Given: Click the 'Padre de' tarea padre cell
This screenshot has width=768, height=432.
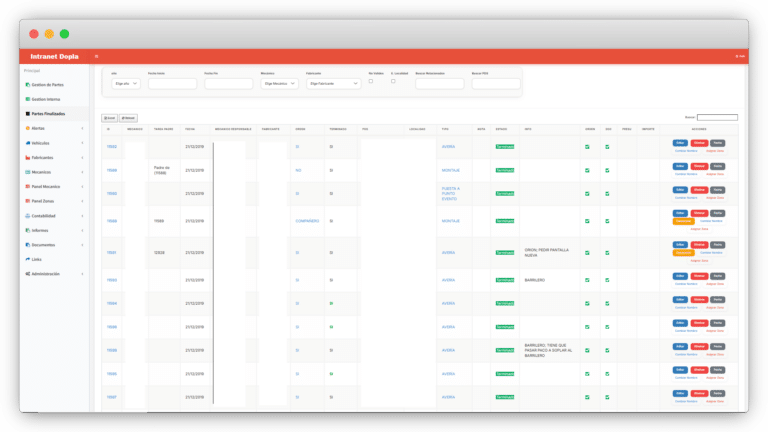Looking at the screenshot, I should pyautogui.click(x=161, y=170).
